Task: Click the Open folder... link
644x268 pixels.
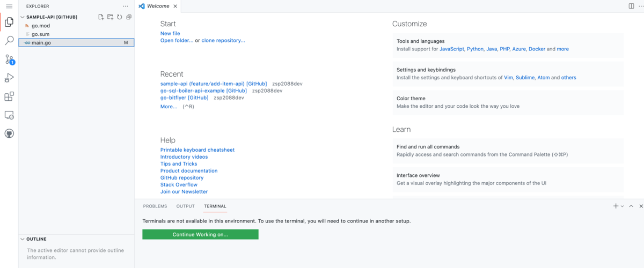Action: 177,40
